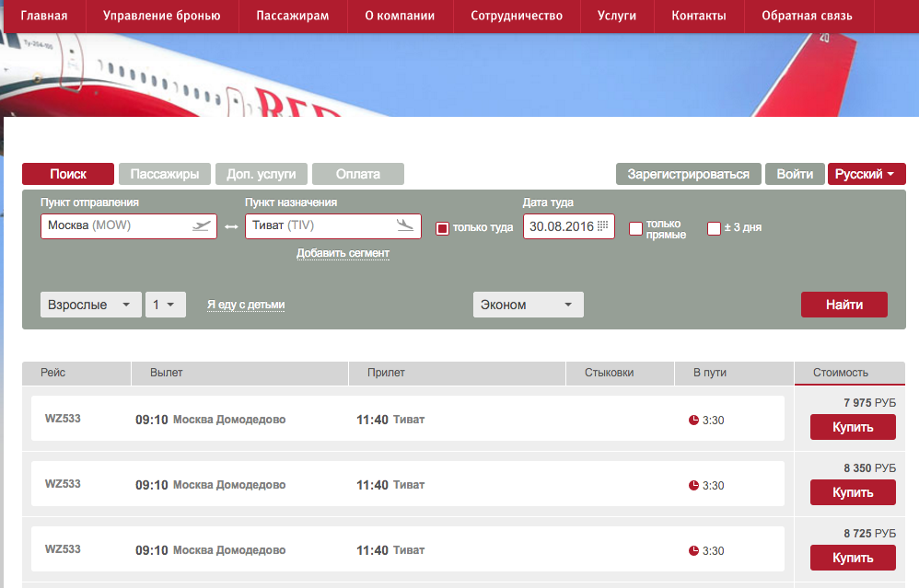Image resolution: width=919 pixels, height=588 pixels.
Task: Click clock icon on 8 350 РУБ flight
Action: [x=693, y=486]
